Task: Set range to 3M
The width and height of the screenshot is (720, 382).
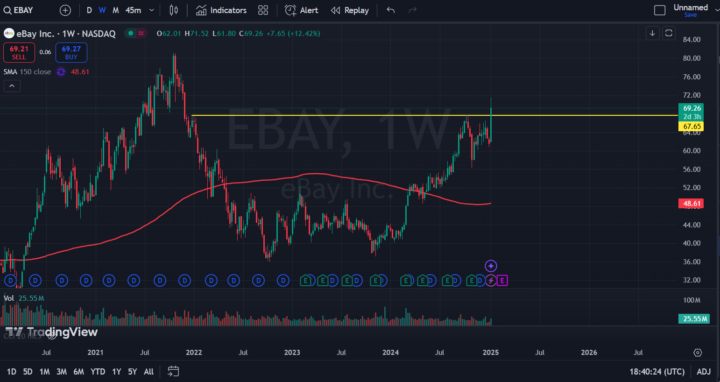Action: pyautogui.click(x=62, y=371)
